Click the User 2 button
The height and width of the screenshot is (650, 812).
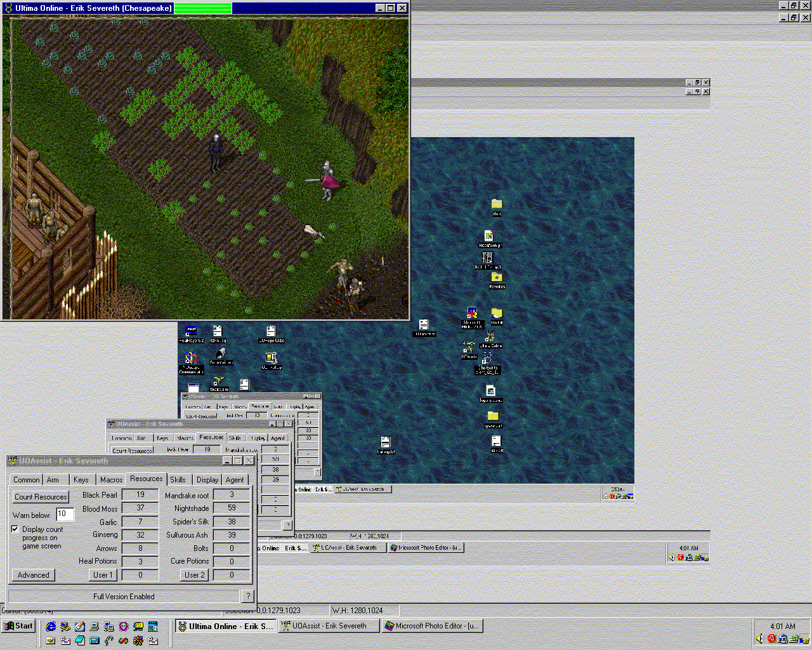click(x=195, y=575)
